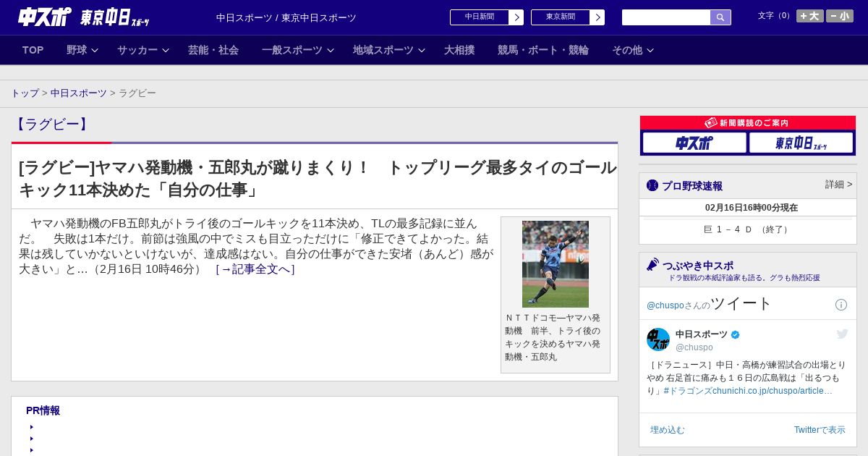Expand the サッカー menu dropdown

pos(143,50)
